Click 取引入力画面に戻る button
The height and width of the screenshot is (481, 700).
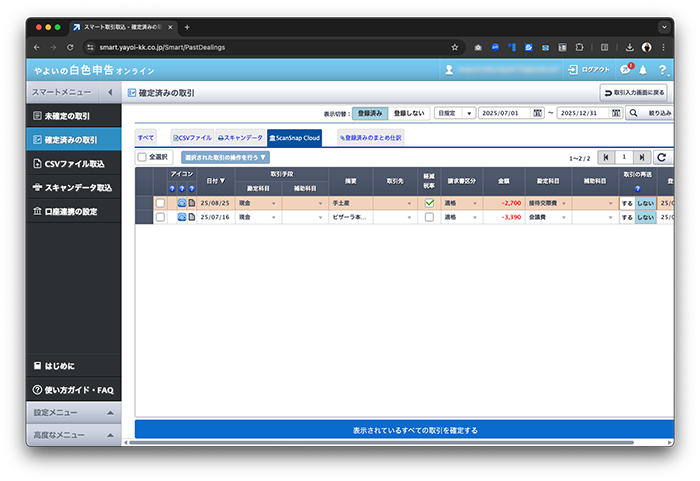click(633, 92)
